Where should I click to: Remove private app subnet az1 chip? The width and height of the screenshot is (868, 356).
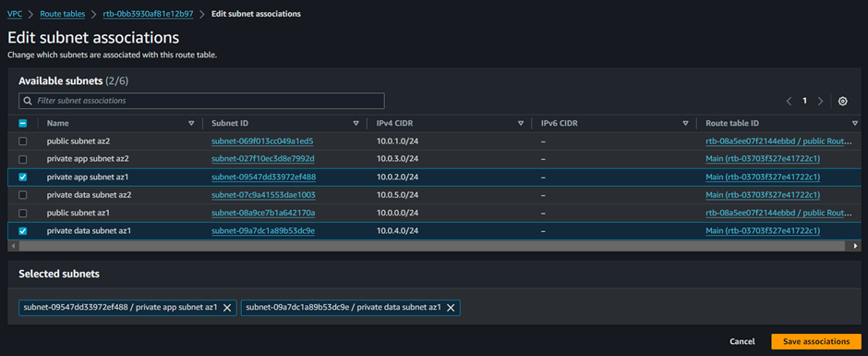coord(227,308)
